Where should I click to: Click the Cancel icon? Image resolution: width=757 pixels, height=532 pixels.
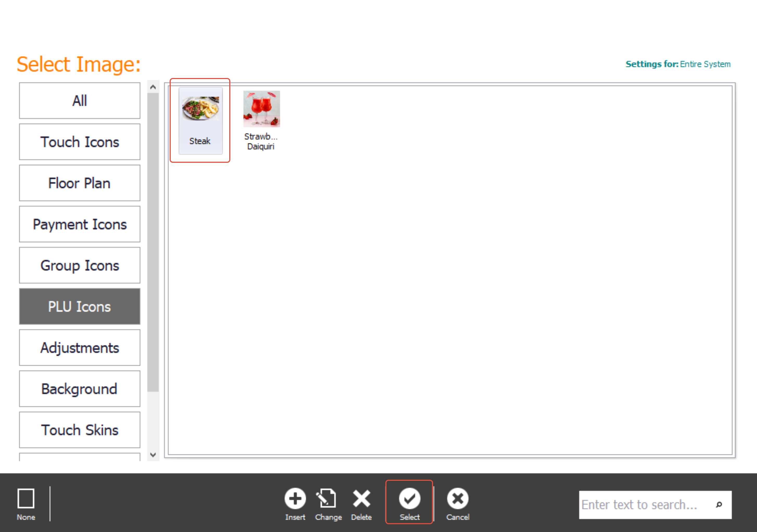coord(458,498)
